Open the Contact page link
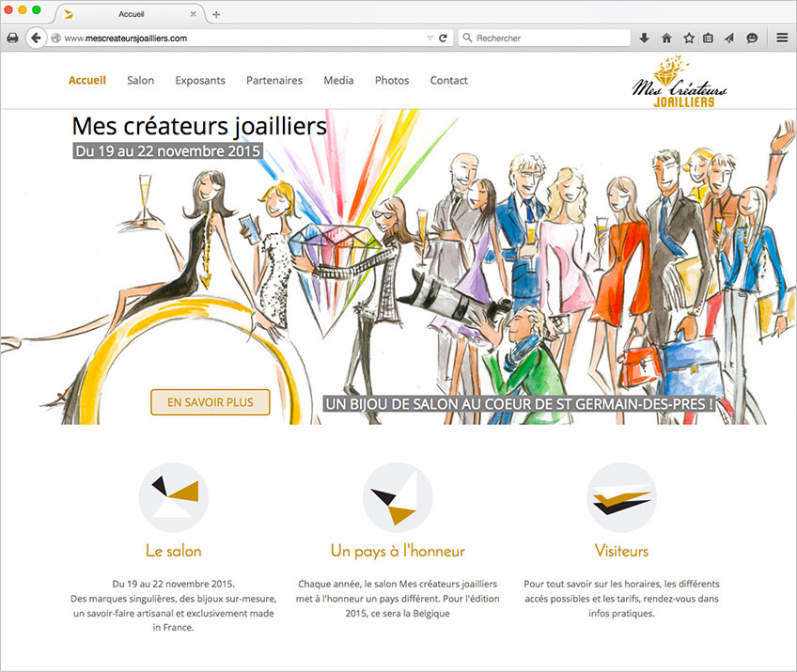 [448, 81]
